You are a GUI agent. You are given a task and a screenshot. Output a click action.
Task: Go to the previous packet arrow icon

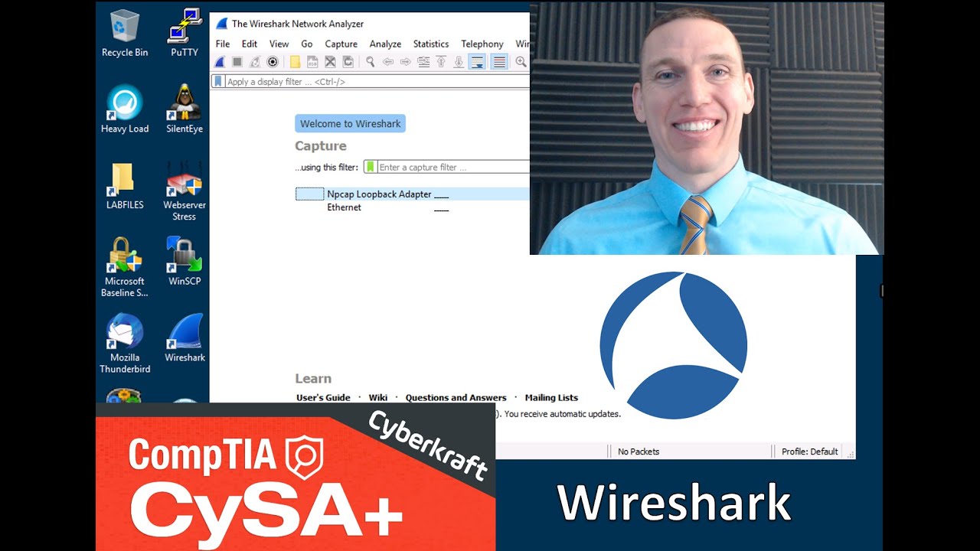pos(388,62)
